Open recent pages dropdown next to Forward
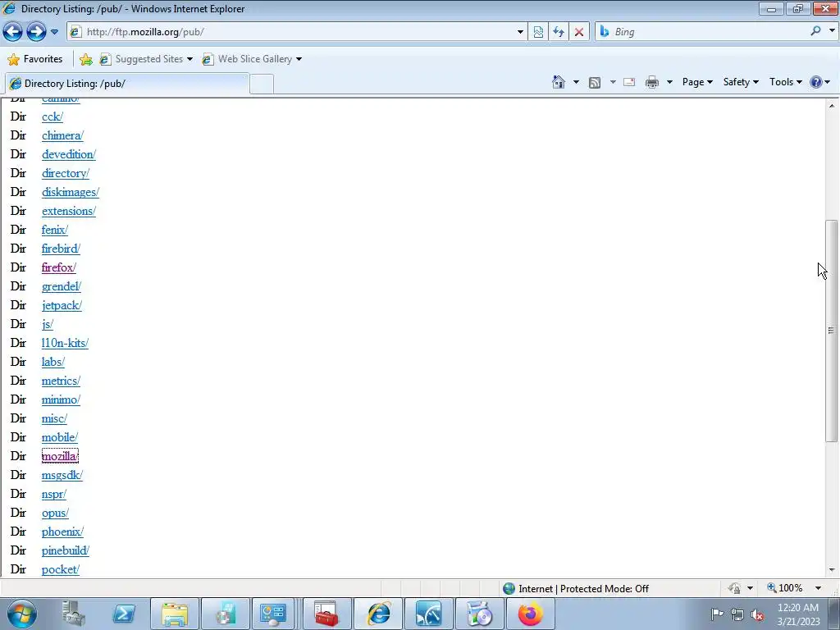Viewport: 840px width, 630px height. [54, 32]
